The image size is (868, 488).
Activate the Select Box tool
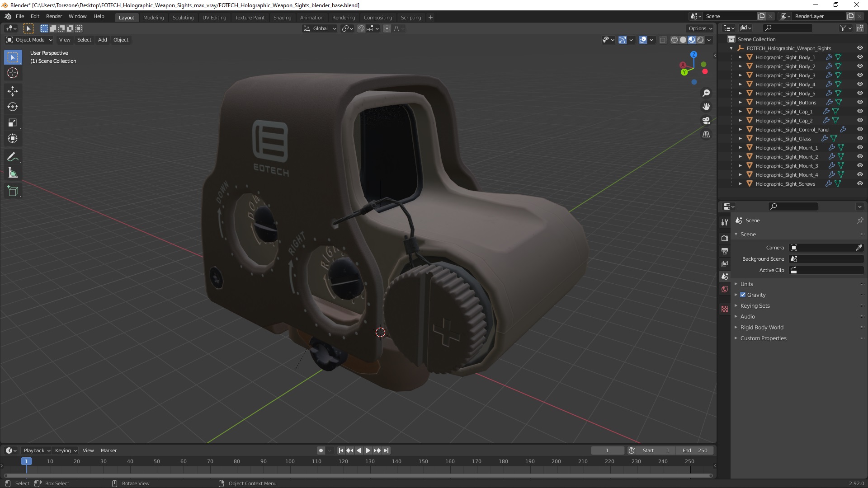click(13, 57)
